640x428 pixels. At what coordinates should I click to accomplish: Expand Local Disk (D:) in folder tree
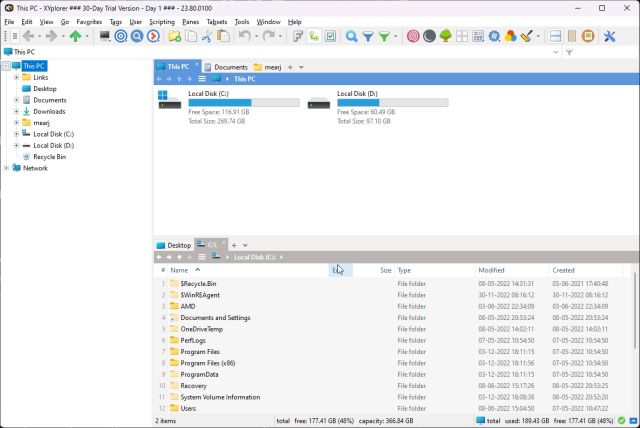coord(16,145)
